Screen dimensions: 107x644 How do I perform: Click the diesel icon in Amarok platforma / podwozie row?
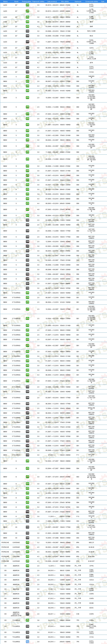coord(28,614)
